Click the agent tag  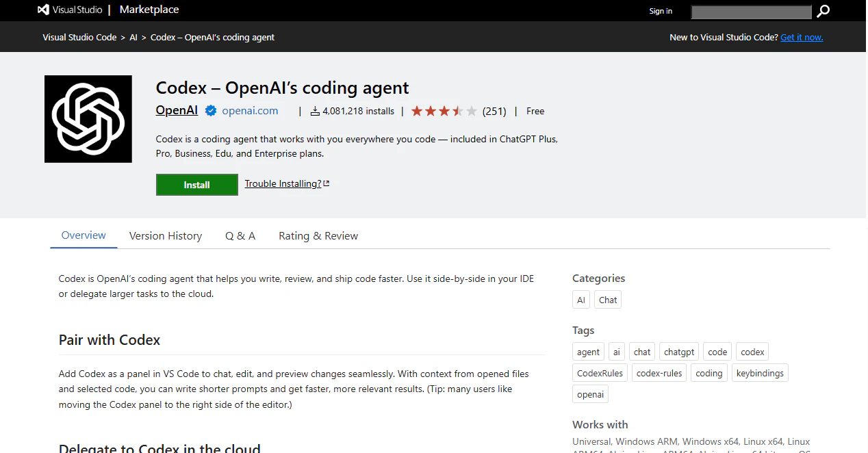(588, 352)
